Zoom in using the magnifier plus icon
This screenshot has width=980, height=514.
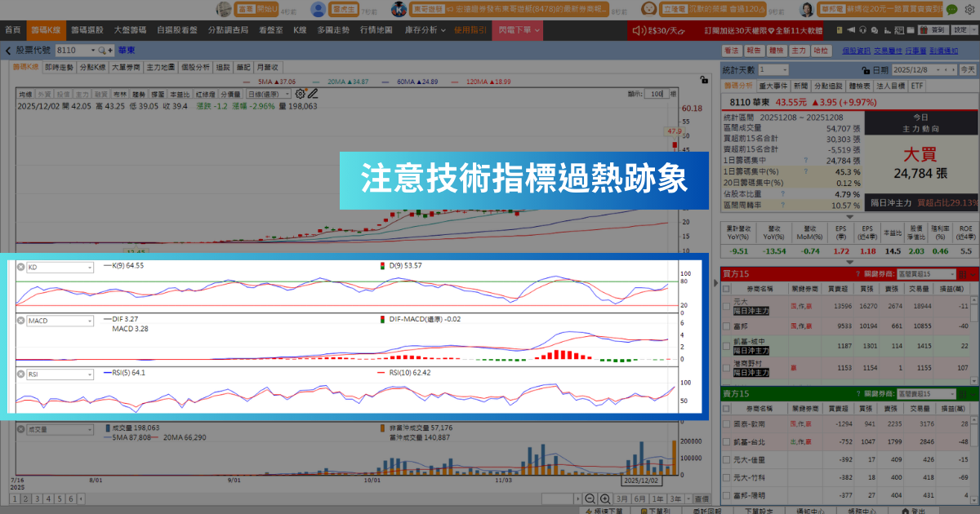pyautogui.click(x=606, y=498)
